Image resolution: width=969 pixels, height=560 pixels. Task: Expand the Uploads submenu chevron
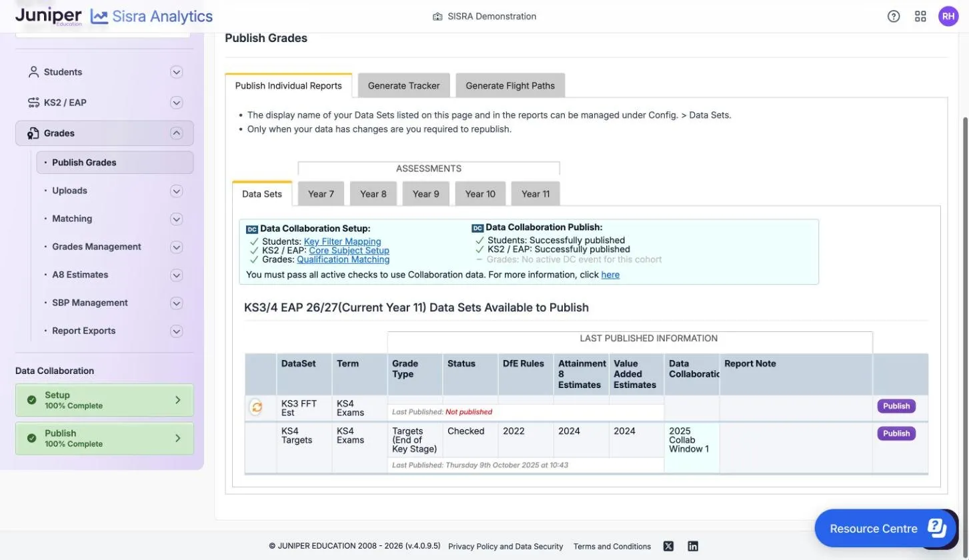coord(176,191)
